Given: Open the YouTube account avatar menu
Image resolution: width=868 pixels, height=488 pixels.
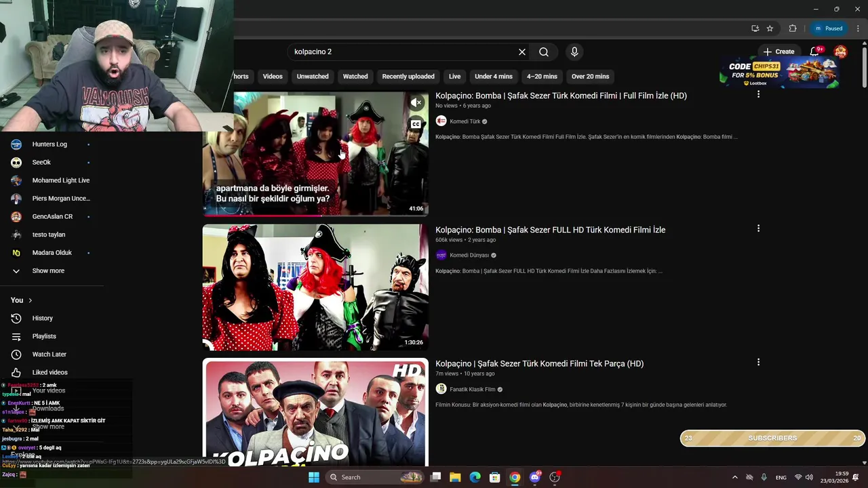Looking at the screenshot, I should [x=841, y=52].
